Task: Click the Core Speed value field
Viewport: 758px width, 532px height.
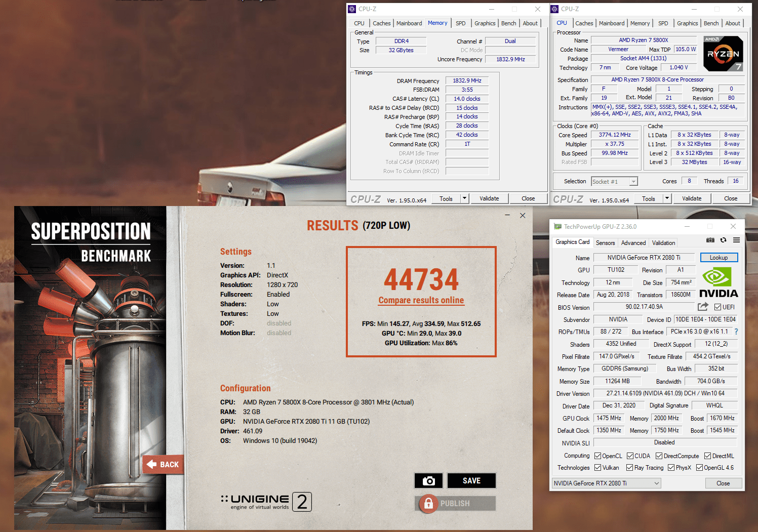Action: [615, 135]
